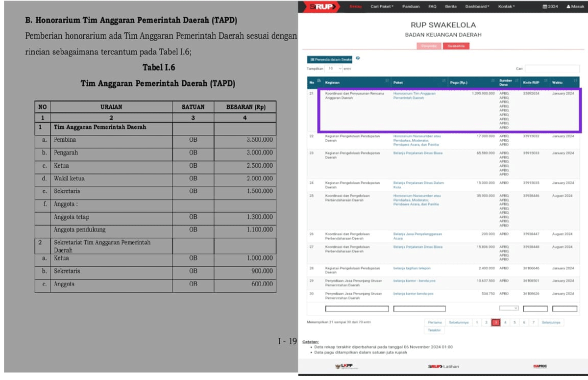Viewport: 588px width, 380px height.
Task: Go to page 4 of the table
Action: (505, 322)
